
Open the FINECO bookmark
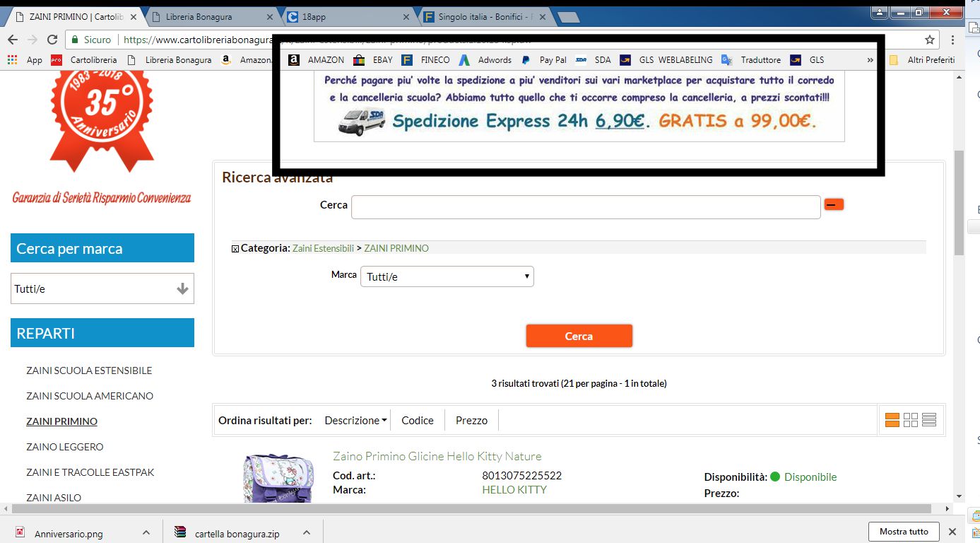(x=426, y=60)
